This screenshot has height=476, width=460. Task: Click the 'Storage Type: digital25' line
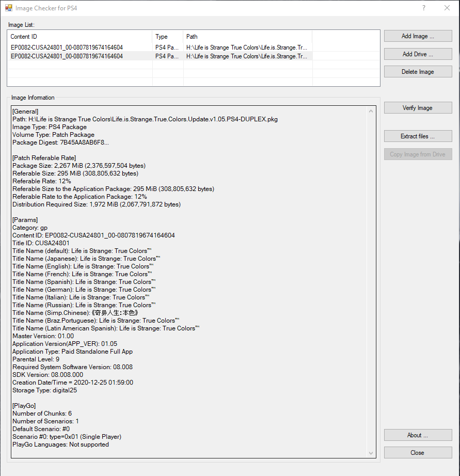pos(44,390)
